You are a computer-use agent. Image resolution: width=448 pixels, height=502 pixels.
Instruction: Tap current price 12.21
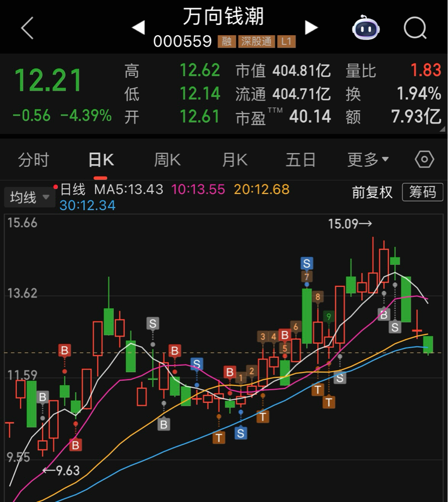(49, 80)
